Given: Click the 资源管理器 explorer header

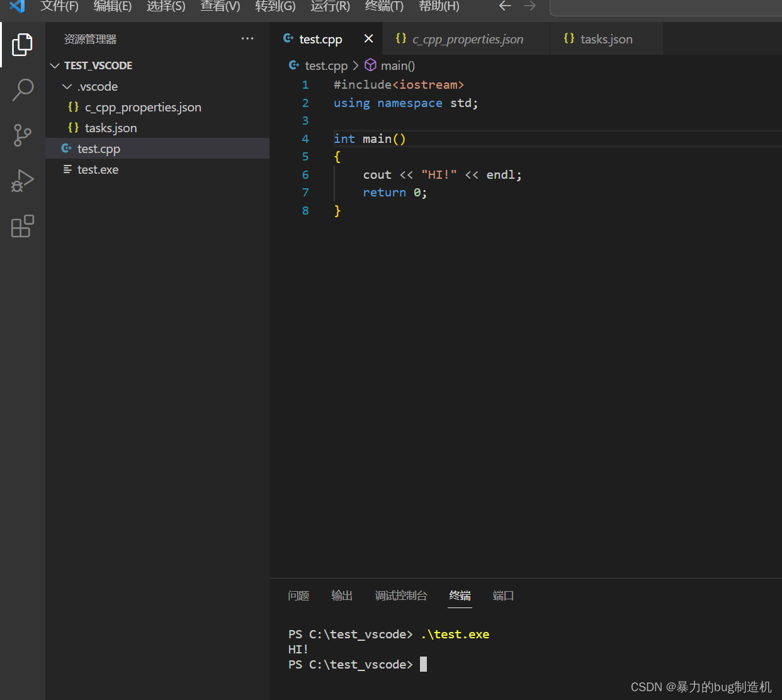Looking at the screenshot, I should click(x=90, y=39).
